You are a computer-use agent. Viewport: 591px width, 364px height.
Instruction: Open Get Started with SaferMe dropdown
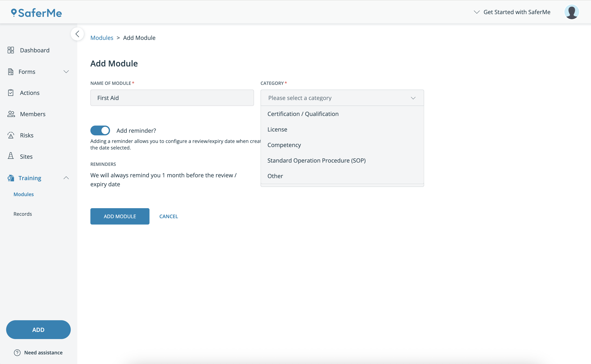click(512, 12)
